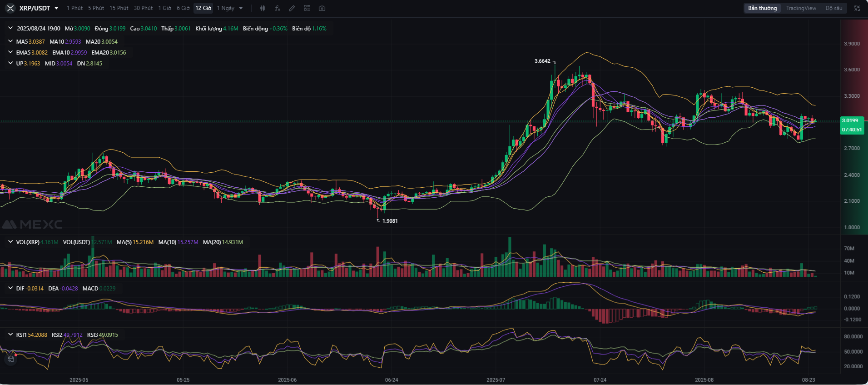
Task: Click the EMA10 value 2.9959
Action: pos(79,52)
